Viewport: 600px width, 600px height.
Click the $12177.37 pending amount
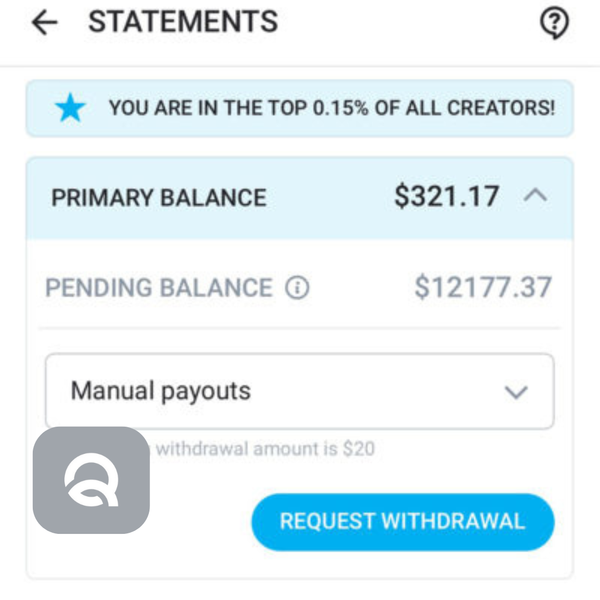[x=483, y=288]
